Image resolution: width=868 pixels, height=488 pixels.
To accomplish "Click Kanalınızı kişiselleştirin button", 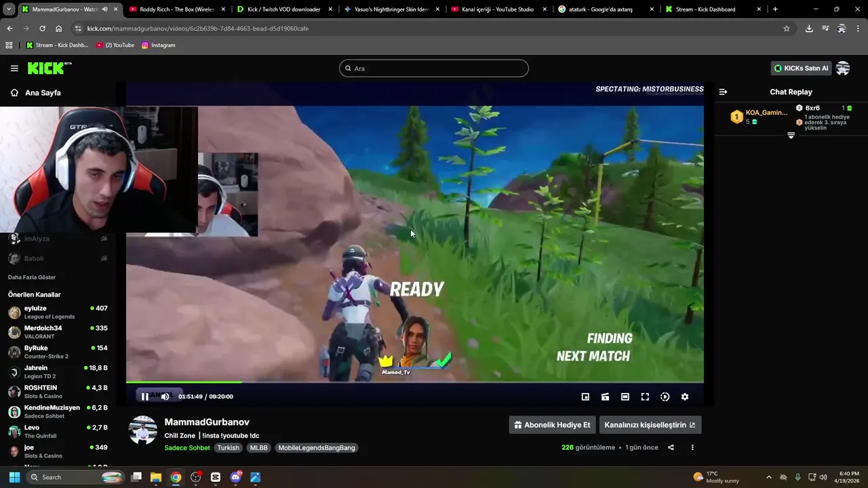I will point(650,425).
